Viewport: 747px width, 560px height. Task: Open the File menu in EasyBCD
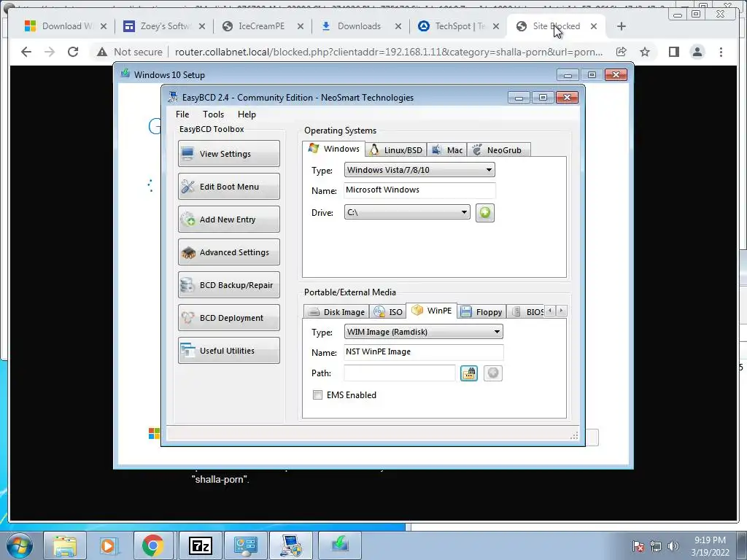point(182,114)
